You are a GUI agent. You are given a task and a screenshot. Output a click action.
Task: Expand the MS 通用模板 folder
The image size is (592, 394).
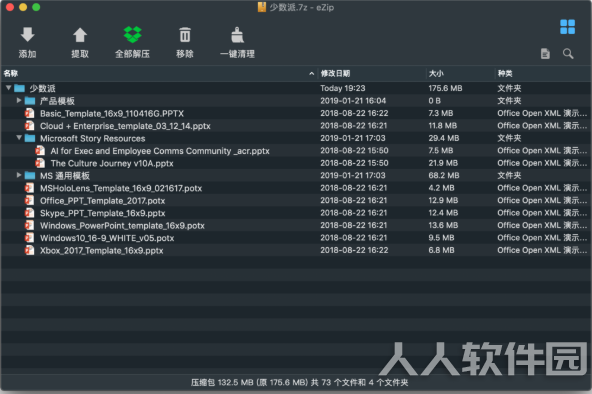(18, 175)
